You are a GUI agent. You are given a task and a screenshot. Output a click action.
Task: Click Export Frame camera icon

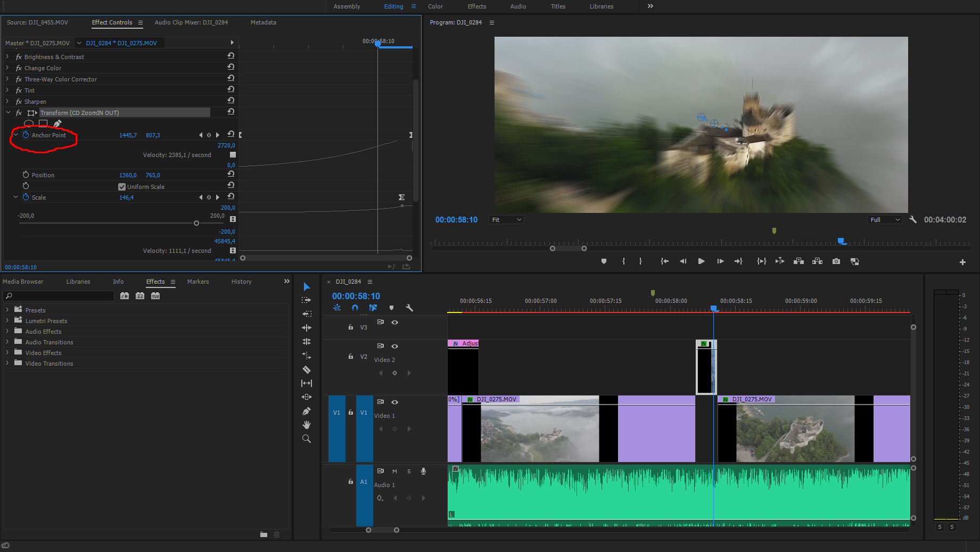tap(836, 261)
